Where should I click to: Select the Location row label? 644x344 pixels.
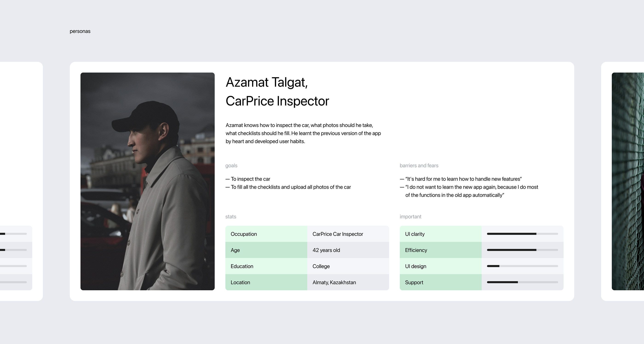point(240,282)
